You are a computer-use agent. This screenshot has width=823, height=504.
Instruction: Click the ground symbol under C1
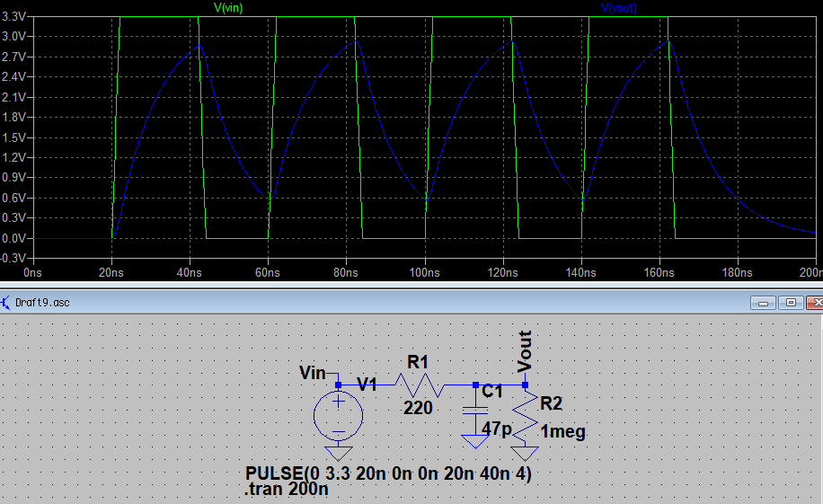[474, 441]
